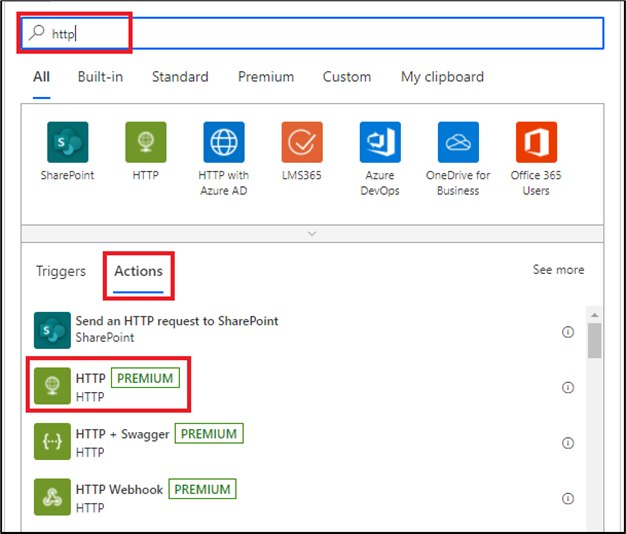Choose the HTTP + Swagger action title
Viewport: 626px width, 534px height.
coord(123,434)
